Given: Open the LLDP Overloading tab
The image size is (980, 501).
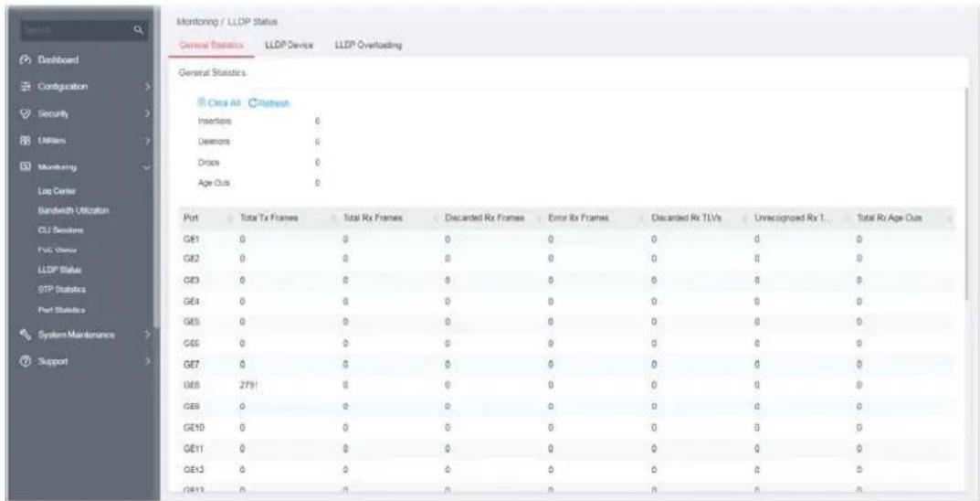Looking at the screenshot, I should pos(367,45).
